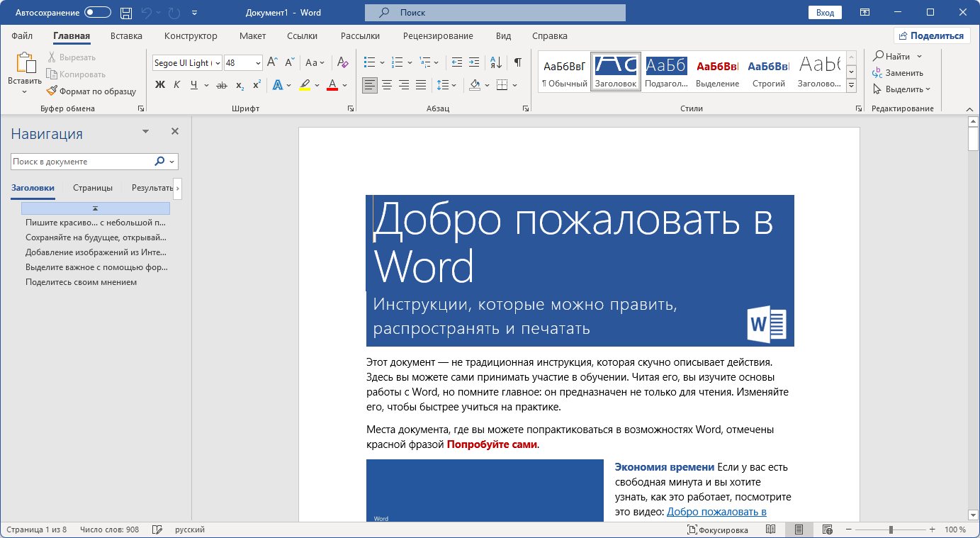This screenshot has width=980, height=538.
Task: Decrease the font size
Action: coord(290,62)
